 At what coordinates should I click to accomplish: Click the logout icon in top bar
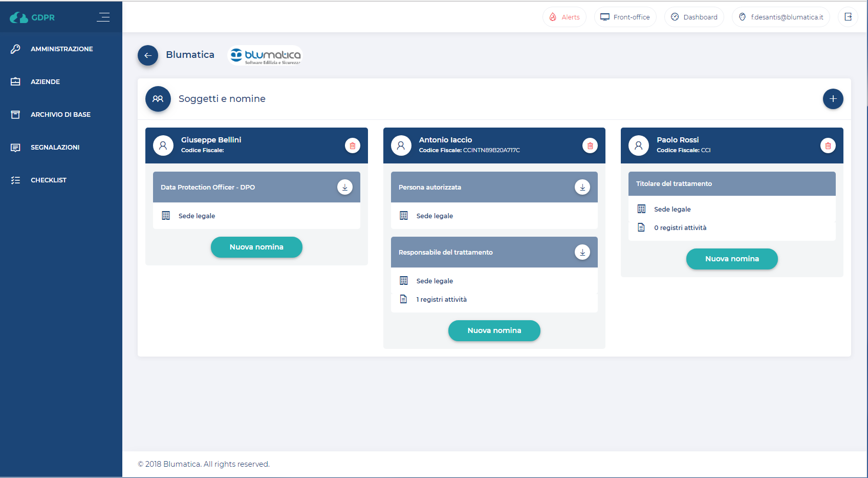coord(848,17)
